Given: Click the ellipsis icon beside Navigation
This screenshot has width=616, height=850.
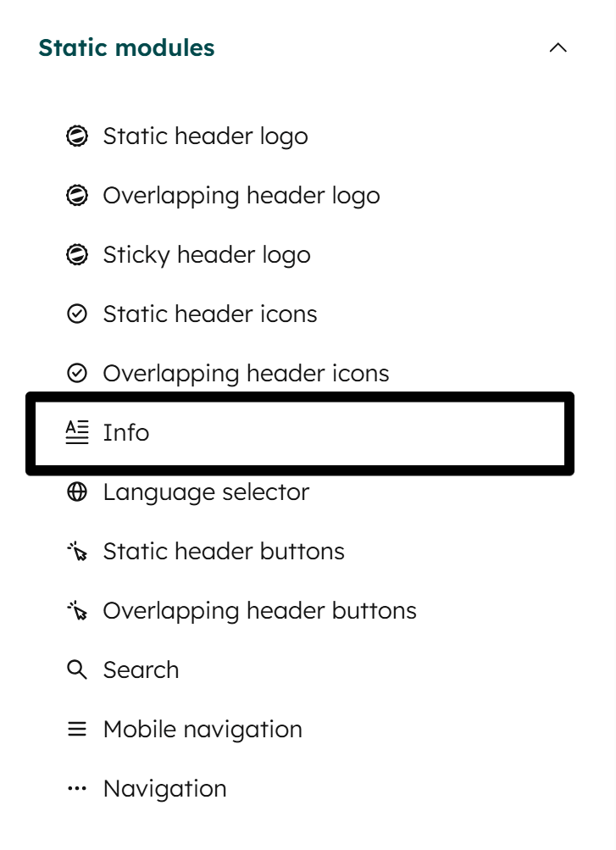Looking at the screenshot, I should [78, 788].
